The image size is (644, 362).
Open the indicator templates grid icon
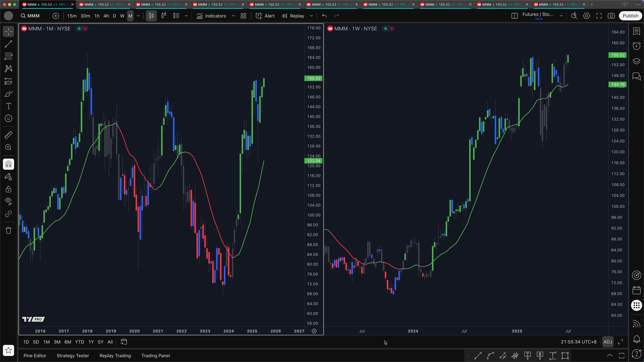pyautogui.click(x=243, y=16)
